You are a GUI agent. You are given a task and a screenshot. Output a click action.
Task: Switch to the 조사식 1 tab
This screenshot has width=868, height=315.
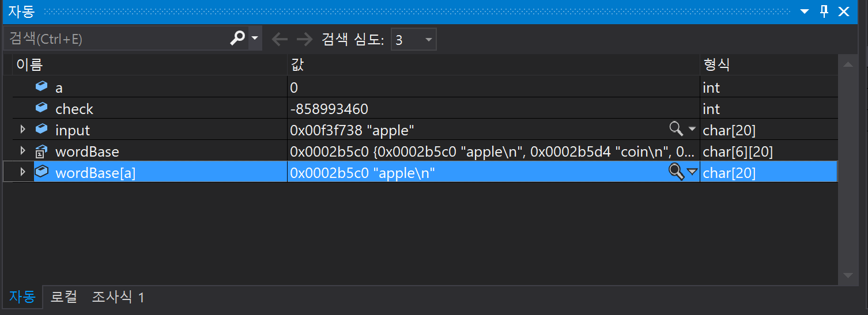click(x=118, y=297)
